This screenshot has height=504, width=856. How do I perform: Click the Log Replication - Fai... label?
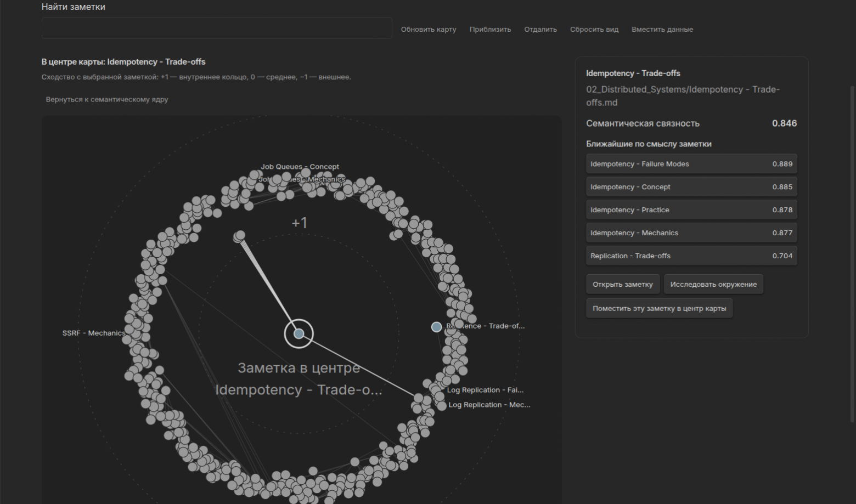pyautogui.click(x=485, y=390)
